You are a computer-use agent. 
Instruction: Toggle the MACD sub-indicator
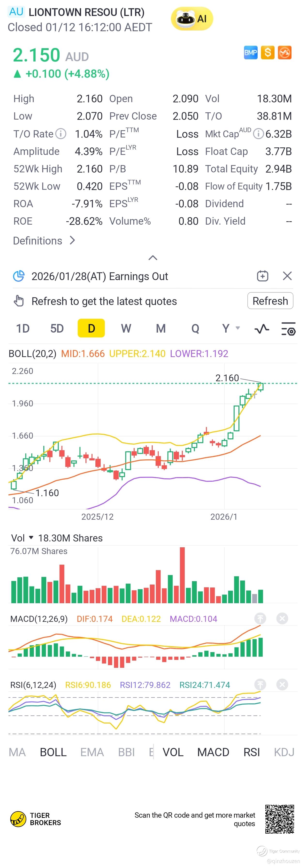(x=213, y=752)
